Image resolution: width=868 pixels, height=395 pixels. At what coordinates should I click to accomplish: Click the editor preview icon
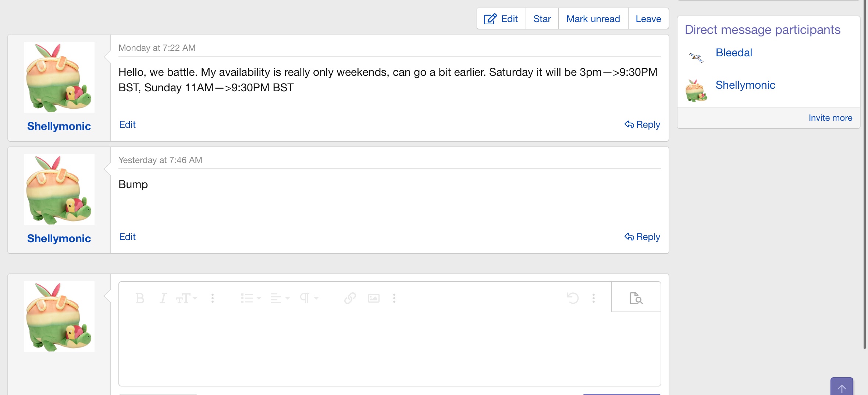(x=636, y=298)
